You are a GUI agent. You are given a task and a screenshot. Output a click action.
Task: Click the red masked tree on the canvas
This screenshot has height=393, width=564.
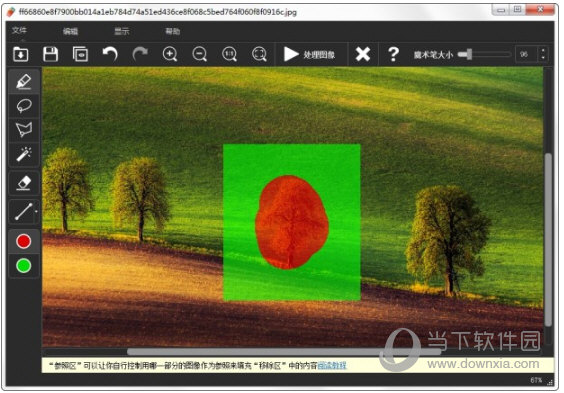click(292, 222)
